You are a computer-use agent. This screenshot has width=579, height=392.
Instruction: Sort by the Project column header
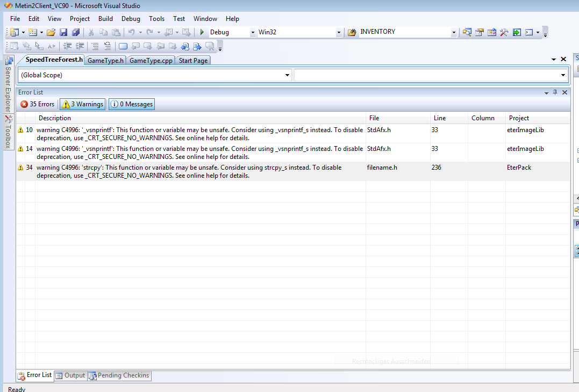click(538, 118)
